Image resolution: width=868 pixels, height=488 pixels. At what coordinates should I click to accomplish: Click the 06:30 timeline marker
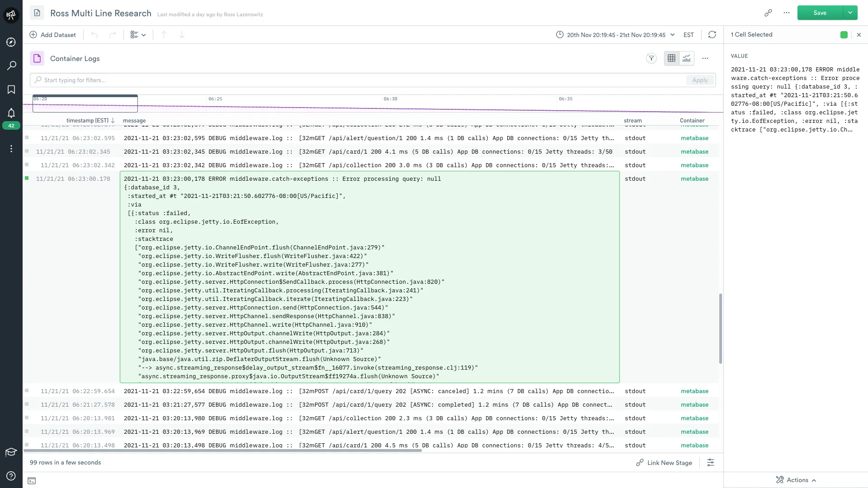[x=391, y=99]
